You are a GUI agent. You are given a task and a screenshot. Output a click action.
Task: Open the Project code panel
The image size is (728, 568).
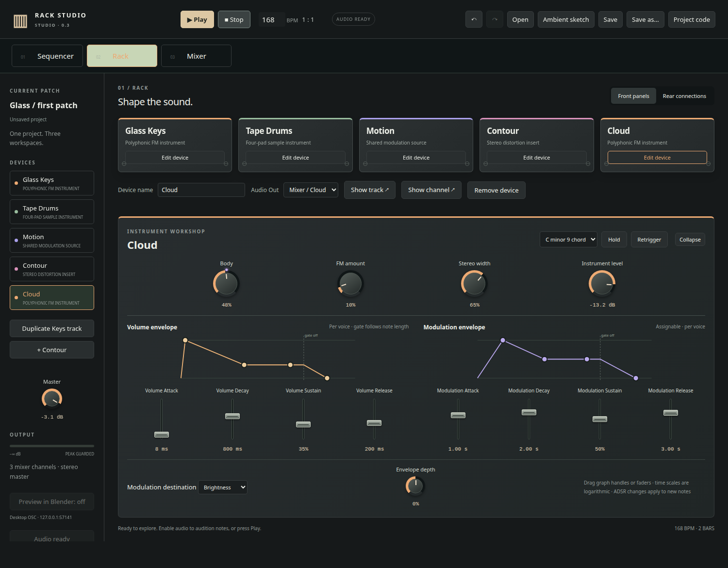(x=692, y=19)
